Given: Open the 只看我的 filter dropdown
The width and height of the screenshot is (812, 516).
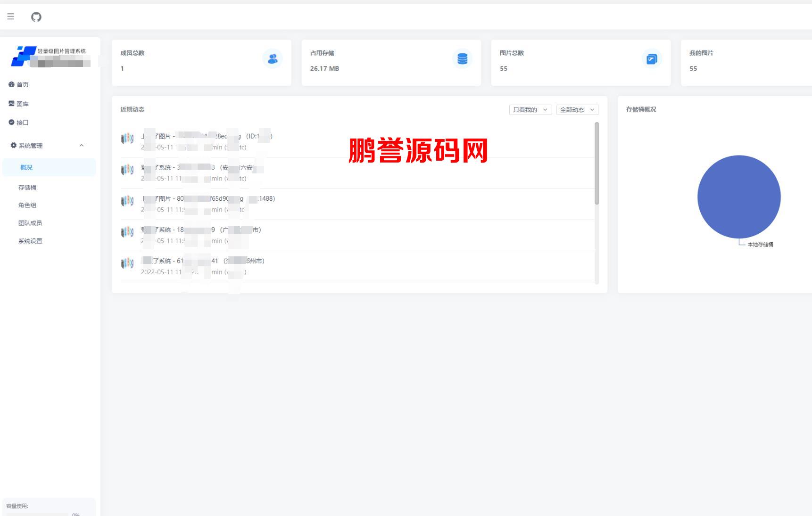Looking at the screenshot, I should 530,110.
